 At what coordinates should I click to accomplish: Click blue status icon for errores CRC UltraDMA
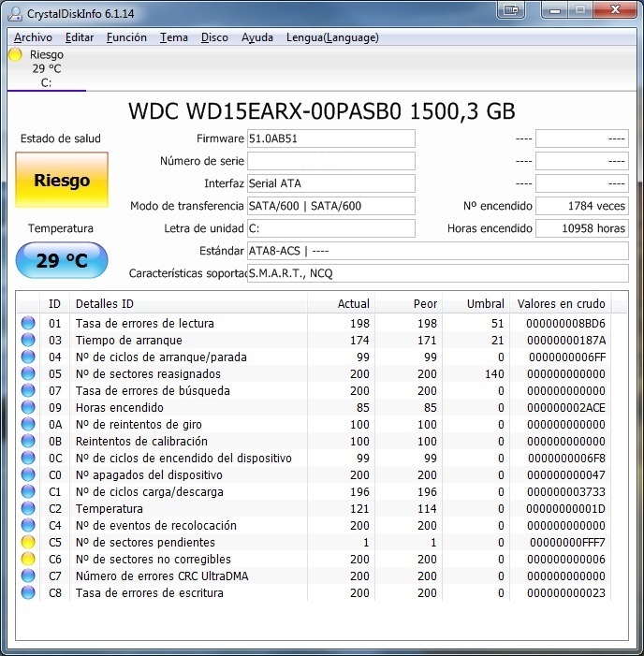(28, 576)
